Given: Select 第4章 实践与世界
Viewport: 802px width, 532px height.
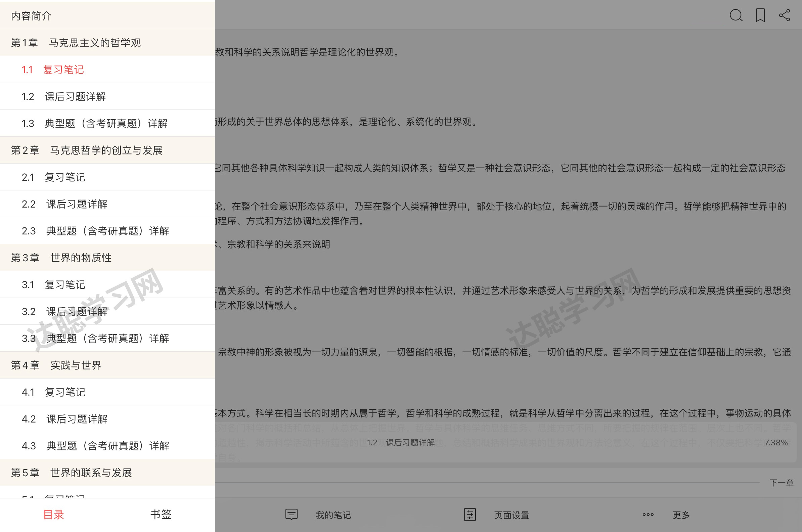Looking at the screenshot, I should click(x=107, y=365).
